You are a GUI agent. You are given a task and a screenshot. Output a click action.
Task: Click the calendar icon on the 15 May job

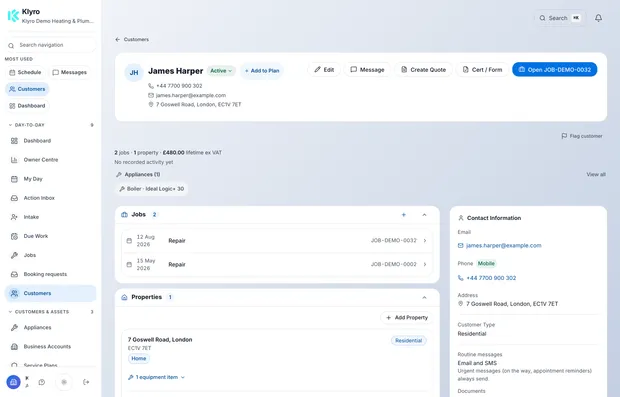click(x=129, y=265)
